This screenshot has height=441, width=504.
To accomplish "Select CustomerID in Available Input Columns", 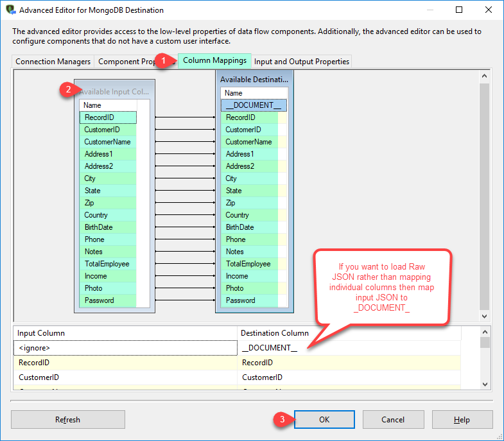I will [108, 130].
